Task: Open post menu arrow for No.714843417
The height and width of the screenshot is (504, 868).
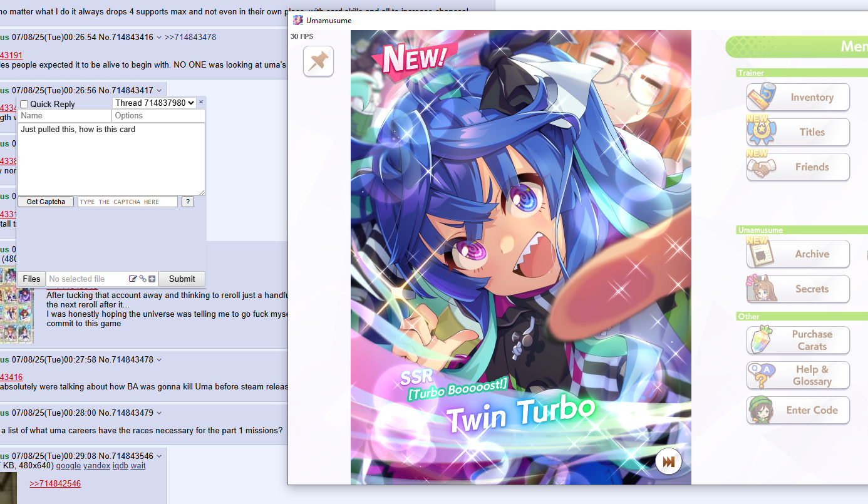Action: [159, 91]
